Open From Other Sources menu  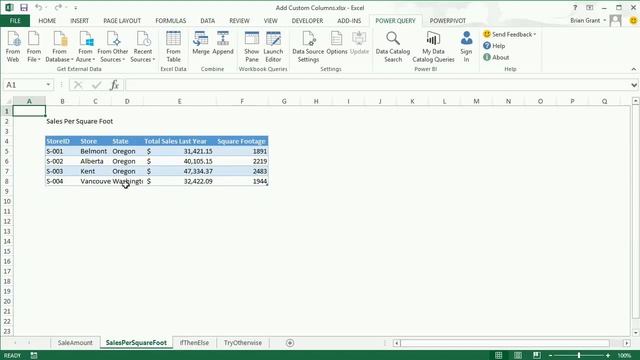[113, 47]
